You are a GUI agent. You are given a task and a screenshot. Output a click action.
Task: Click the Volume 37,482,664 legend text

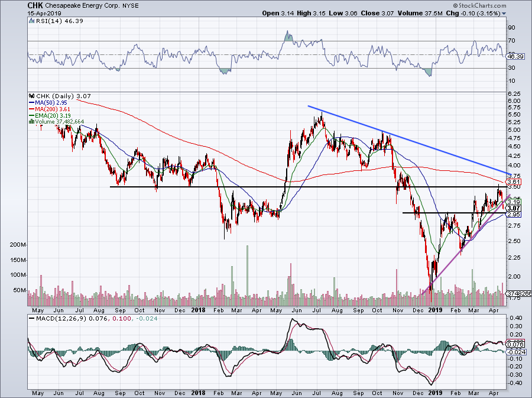coord(59,121)
